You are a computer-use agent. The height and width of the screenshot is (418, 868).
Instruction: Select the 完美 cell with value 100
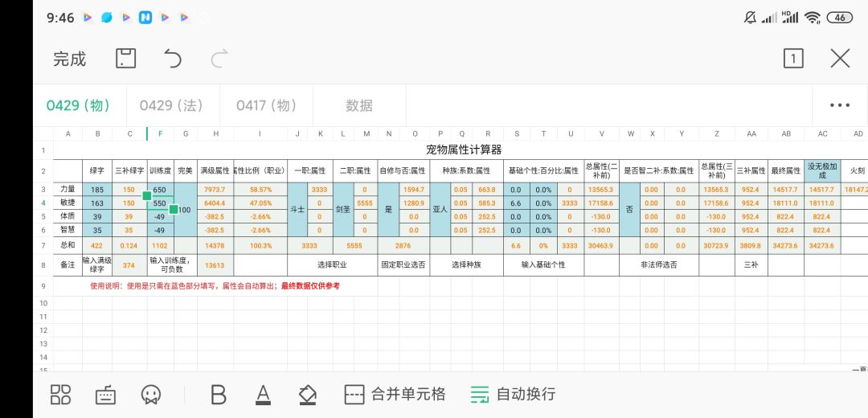pyautogui.click(x=186, y=210)
